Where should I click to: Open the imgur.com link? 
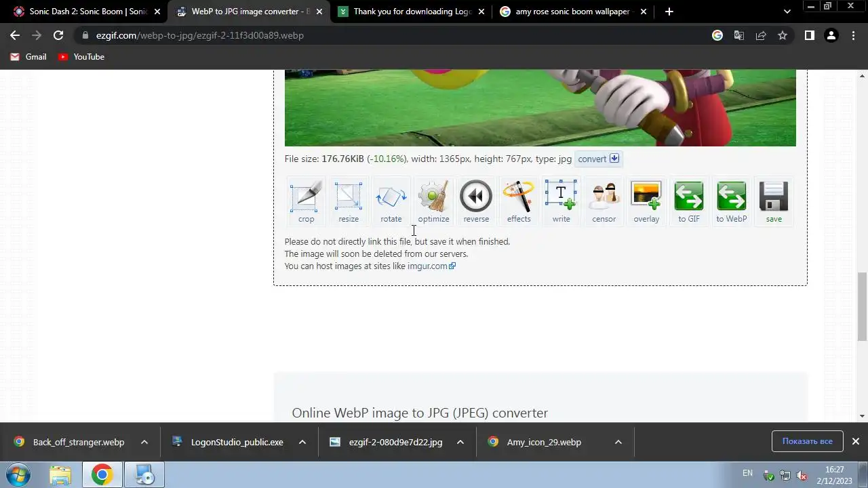tap(431, 266)
